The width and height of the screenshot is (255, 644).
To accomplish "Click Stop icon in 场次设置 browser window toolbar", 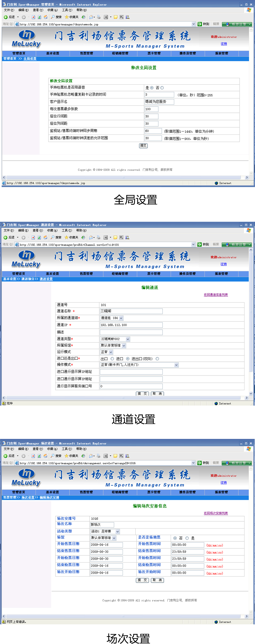I will tap(33, 456).
